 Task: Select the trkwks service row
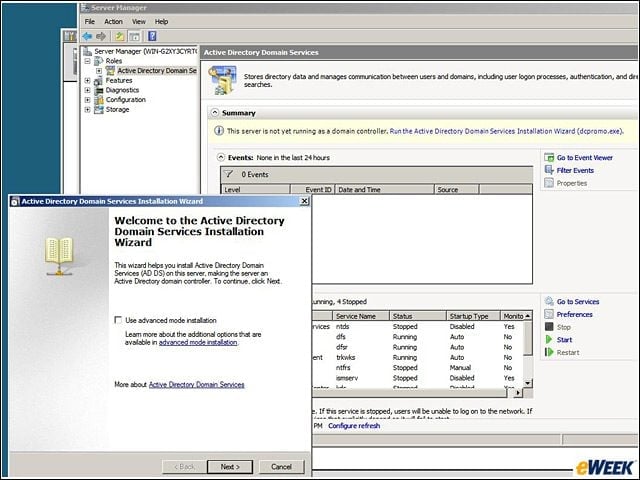click(x=417, y=357)
